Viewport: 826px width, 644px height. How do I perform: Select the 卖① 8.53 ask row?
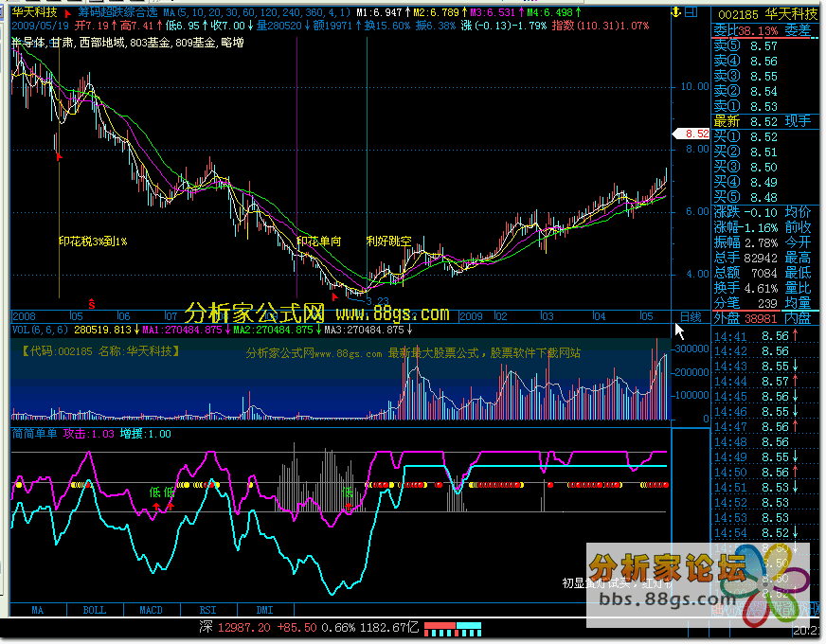(x=764, y=106)
